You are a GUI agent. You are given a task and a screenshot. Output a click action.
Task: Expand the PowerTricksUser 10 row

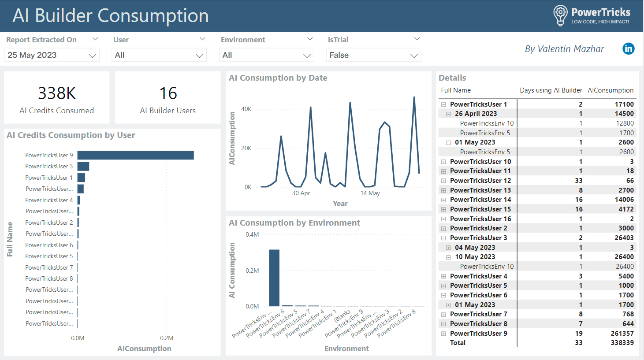[443, 162]
